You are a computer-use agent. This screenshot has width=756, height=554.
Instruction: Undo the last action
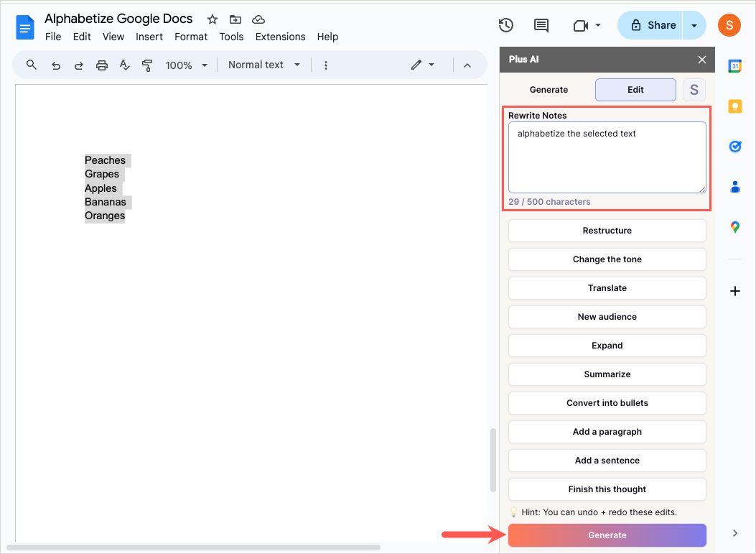56,65
